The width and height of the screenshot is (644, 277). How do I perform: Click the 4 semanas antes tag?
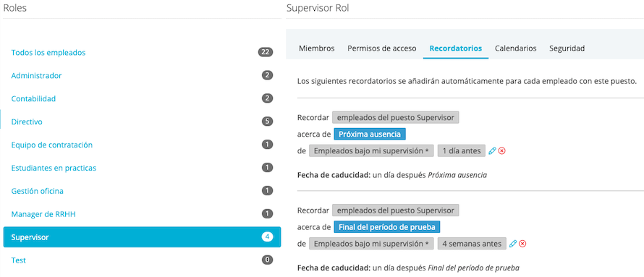(471, 244)
